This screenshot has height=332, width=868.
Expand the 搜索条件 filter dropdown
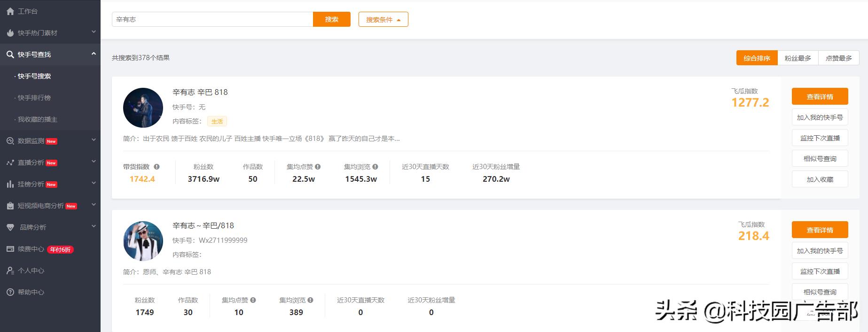tap(383, 20)
